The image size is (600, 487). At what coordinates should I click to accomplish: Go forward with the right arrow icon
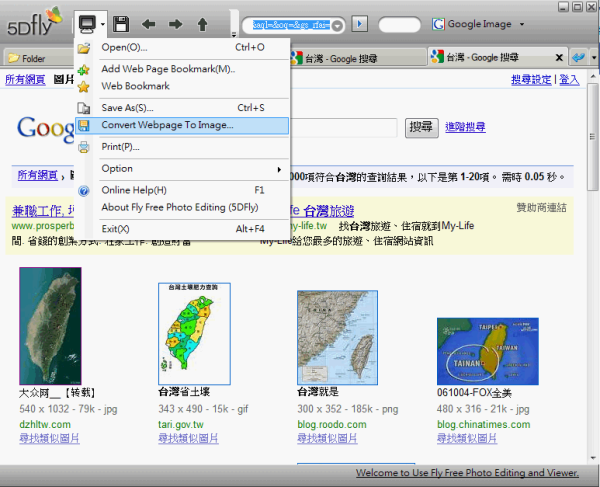tap(175, 23)
